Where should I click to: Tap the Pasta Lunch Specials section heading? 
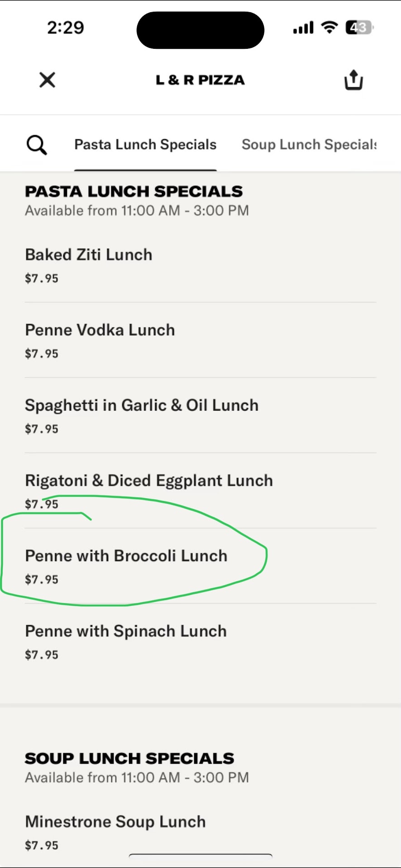click(x=134, y=192)
